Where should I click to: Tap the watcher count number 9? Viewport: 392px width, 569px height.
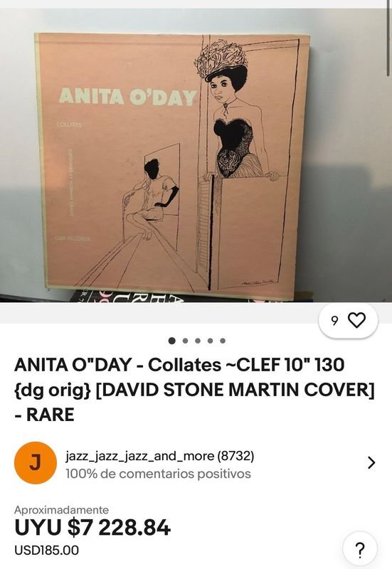click(x=334, y=321)
